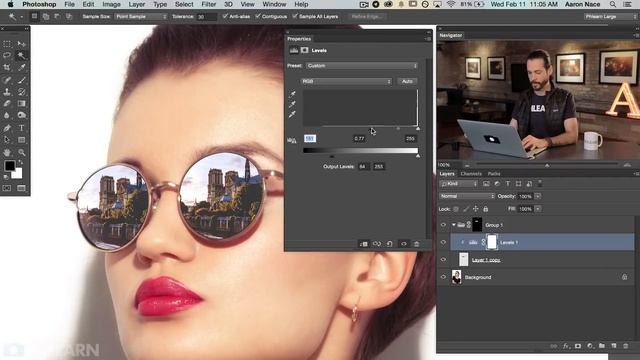The width and height of the screenshot is (640, 360).
Task: Toggle adjustment visibility in Properties panel
Action: coord(404,244)
